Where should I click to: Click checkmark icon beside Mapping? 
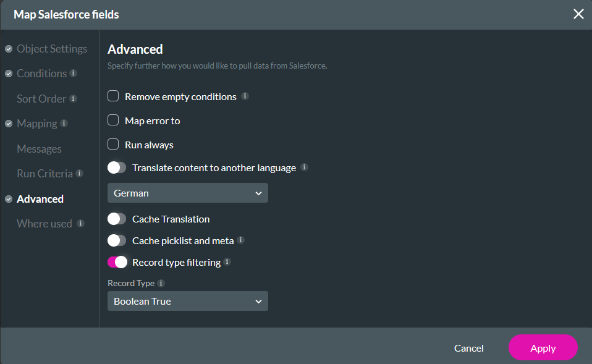click(x=9, y=124)
